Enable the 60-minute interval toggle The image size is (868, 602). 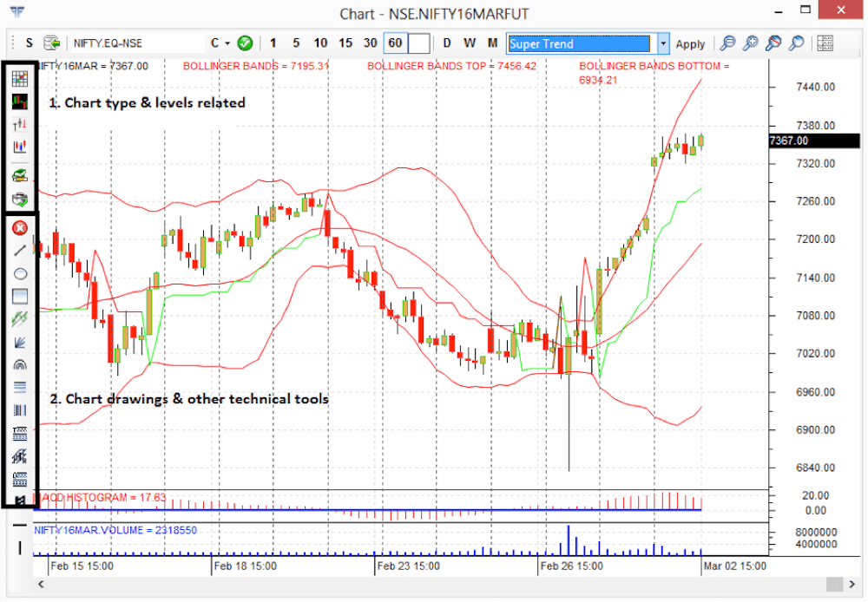point(397,43)
